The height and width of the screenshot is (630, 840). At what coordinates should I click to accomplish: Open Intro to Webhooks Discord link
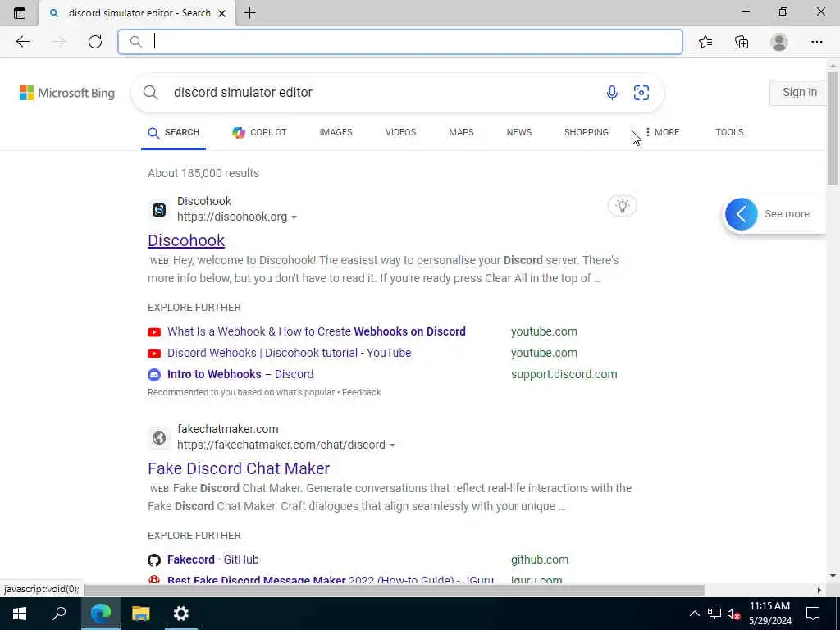pyautogui.click(x=240, y=374)
